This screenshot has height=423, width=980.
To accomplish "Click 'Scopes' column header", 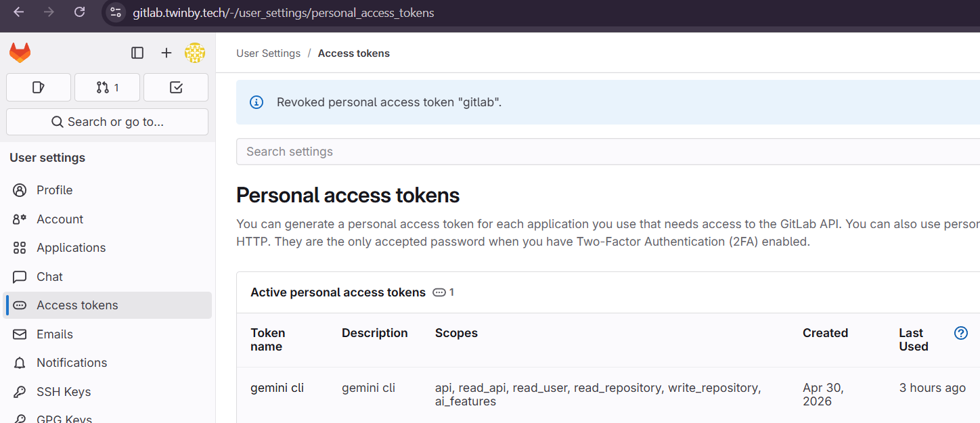I will tap(456, 333).
